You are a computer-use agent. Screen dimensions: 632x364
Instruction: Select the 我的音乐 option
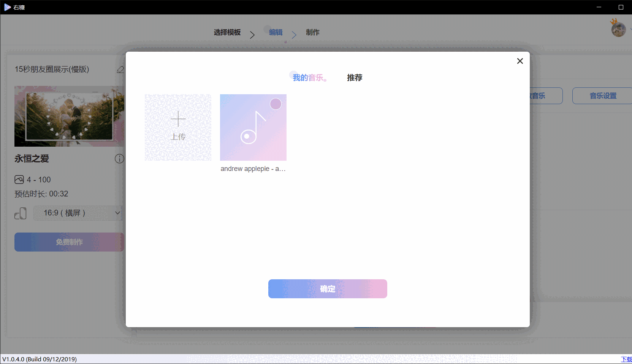[308, 78]
